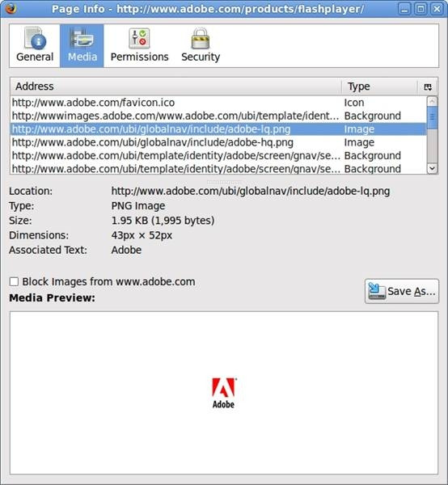Screen dimensions: 448x485
Task: Select the favicon.ico row
Action: click(x=218, y=103)
